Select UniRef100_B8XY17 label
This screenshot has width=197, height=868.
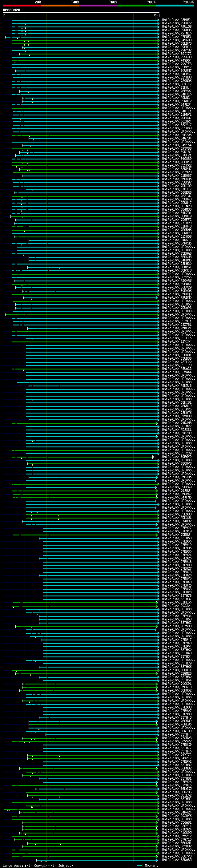coord(177,125)
